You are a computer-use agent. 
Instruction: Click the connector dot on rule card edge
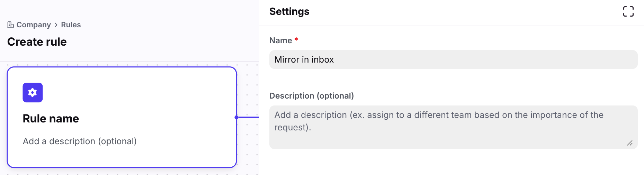point(236,117)
